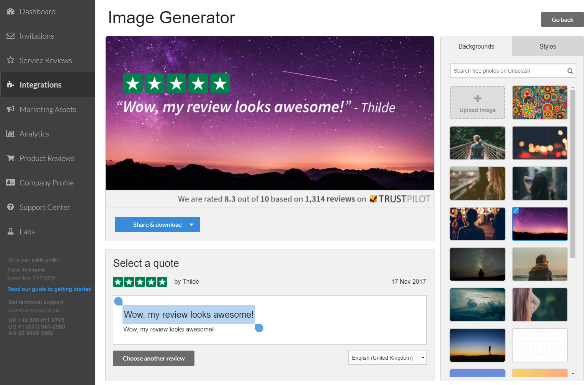Select the dark-haired woman from behind background
The height and width of the screenshot is (385, 588).
(540, 184)
